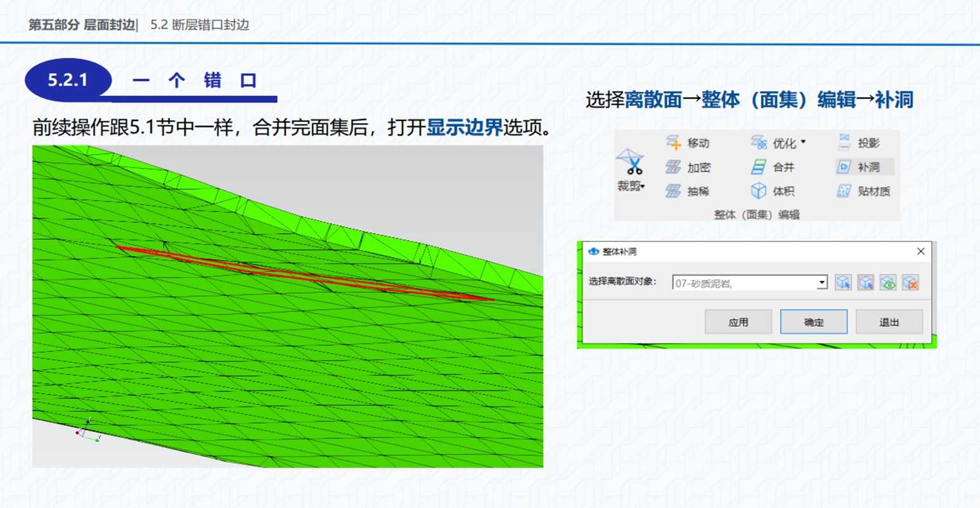Open the 体积 (Volume) calculation tool
Image resolution: width=980 pixels, height=508 pixels.
pyautogui.click(x=773, y=191)
